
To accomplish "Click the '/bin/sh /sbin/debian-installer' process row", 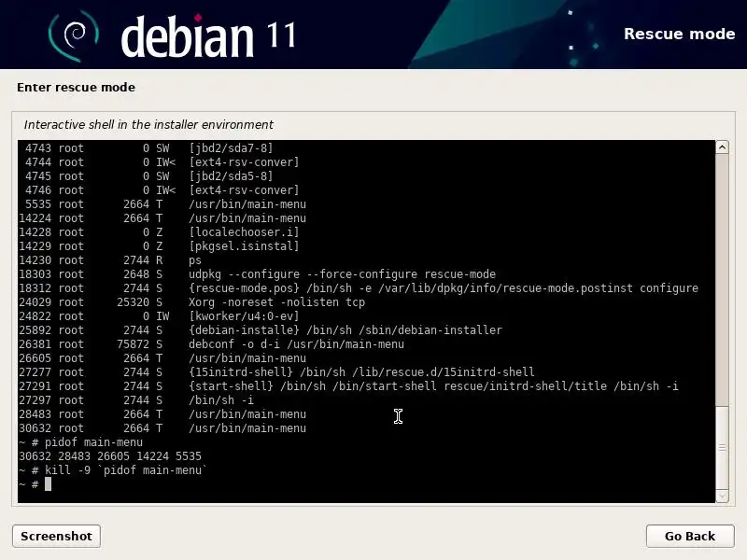I will coord(261,330).
